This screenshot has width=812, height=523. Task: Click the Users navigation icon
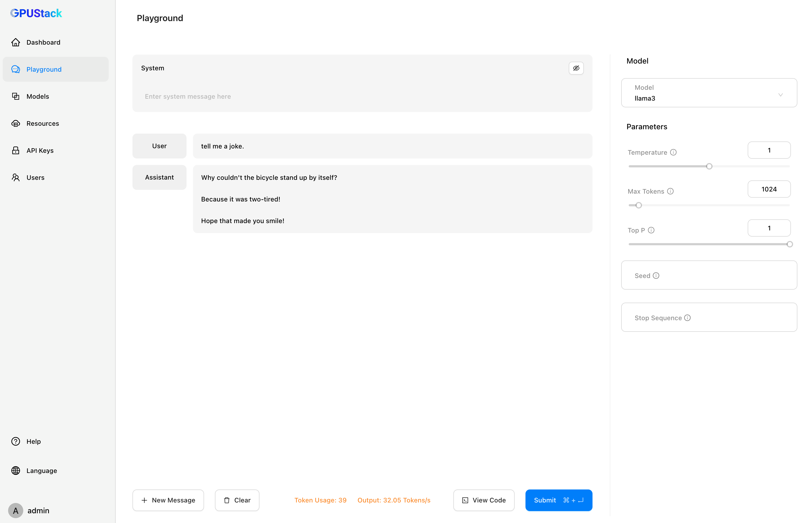coord(16,177)
